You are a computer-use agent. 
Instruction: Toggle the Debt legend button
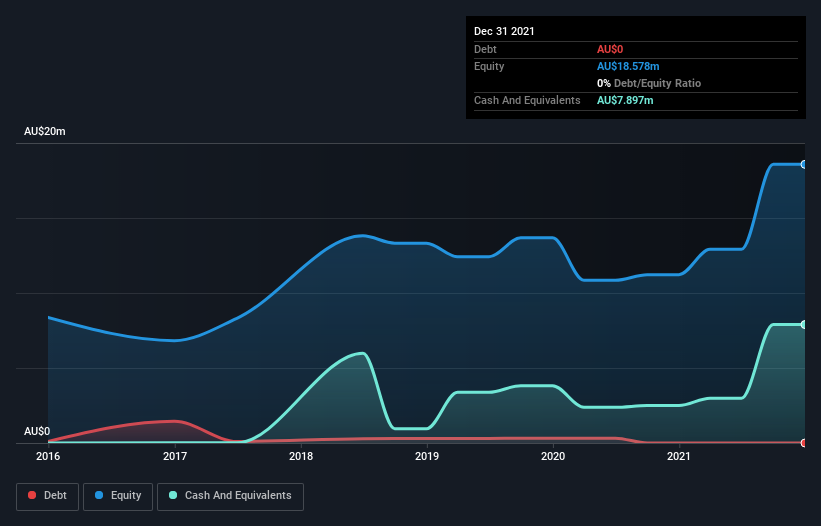click(x=48, y=496)
